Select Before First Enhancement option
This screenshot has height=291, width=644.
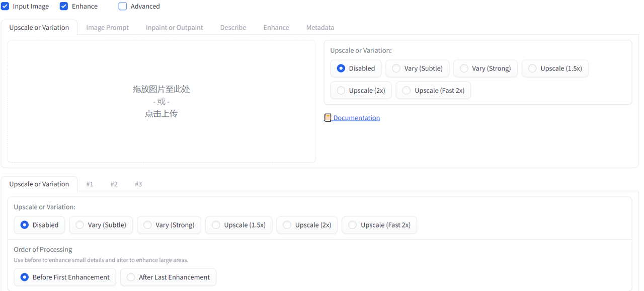tap(65, 277)
